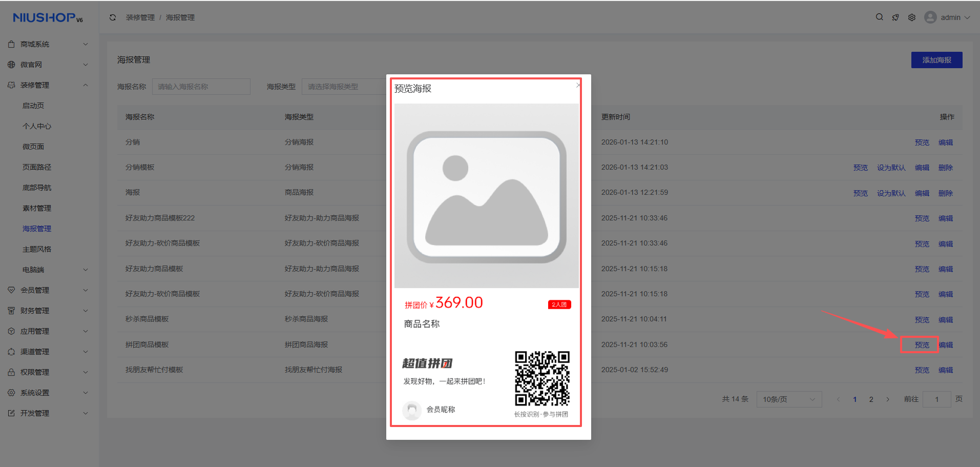Open 素材管理 in the sidebar

pos(37,208)
